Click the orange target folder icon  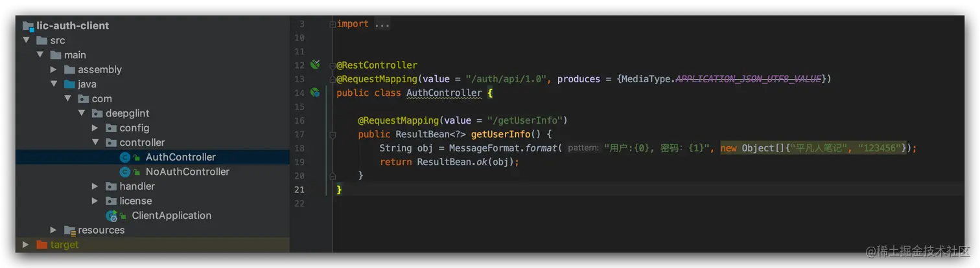[x=41, y=245]
